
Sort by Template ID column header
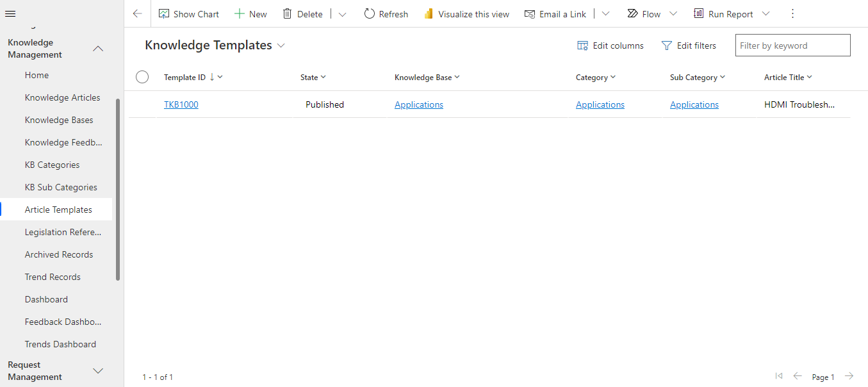click(185, 77)
